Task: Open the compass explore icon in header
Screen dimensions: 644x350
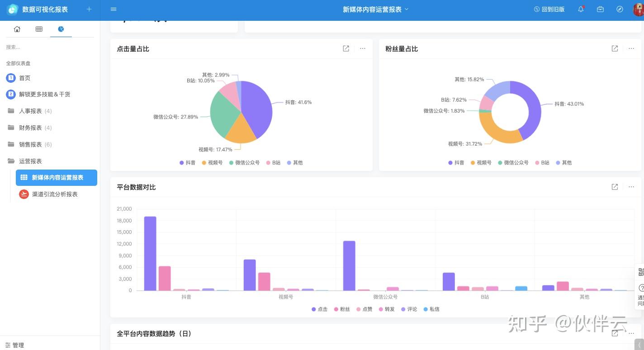Action: coord(620,9)
